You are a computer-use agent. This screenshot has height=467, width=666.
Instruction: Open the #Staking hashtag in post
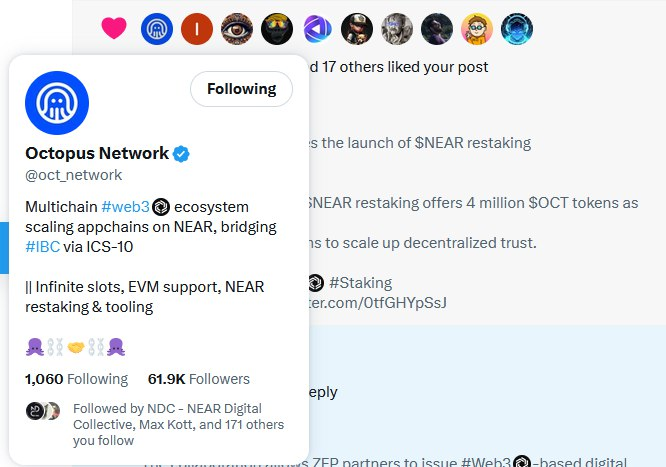[x=360, y=283]
